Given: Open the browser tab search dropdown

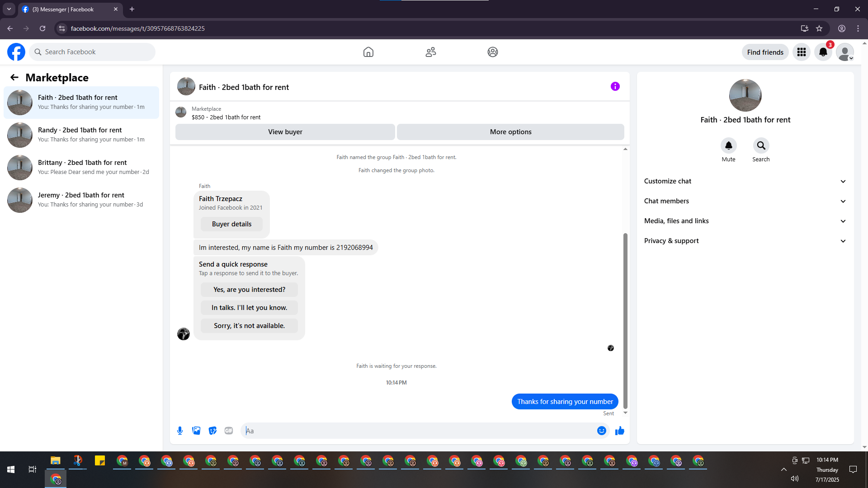Looking at the screenshot, I should point(9,9).
